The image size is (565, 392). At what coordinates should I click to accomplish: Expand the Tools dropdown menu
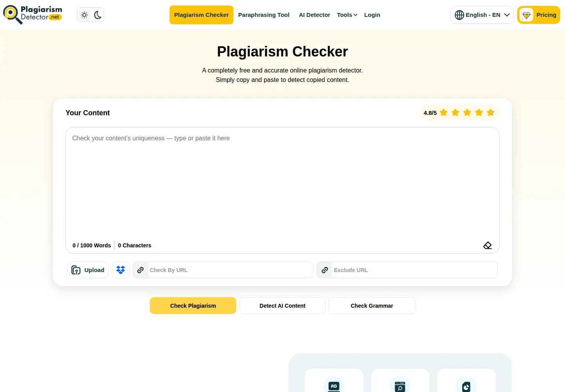coord(347,15)
